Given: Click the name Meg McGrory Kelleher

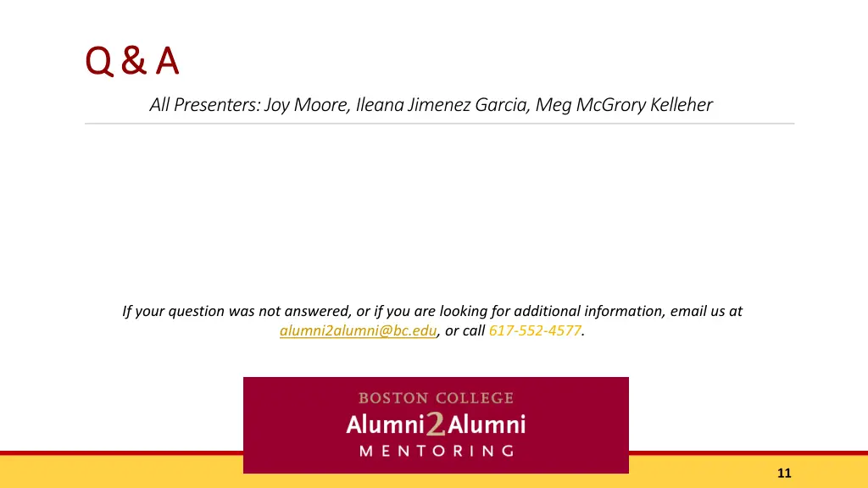Looking at the screenshot, I should click(624, 104).
